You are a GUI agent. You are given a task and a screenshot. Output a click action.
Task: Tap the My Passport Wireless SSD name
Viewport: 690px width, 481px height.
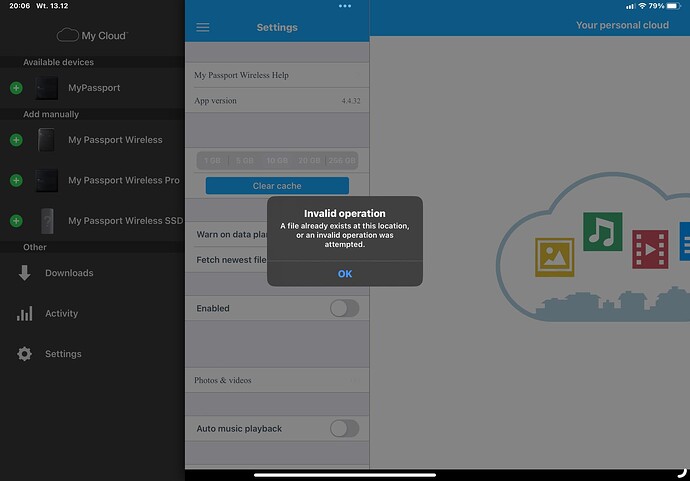tap(125, 221)
